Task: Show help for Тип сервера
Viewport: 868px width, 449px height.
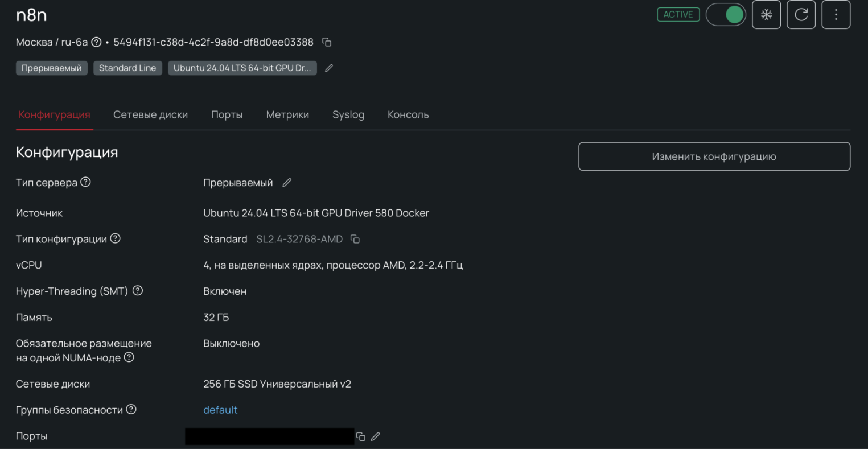Action: click(x=85, y=182)
